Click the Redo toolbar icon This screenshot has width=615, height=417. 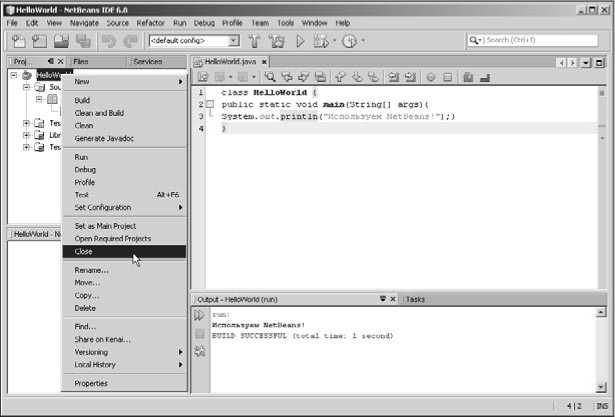pos(131,41)
